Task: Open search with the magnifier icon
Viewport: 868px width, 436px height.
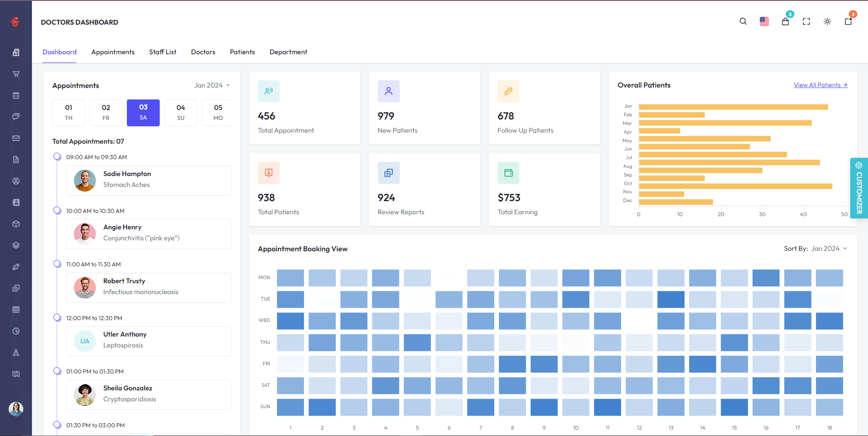Action: (743, 21)
